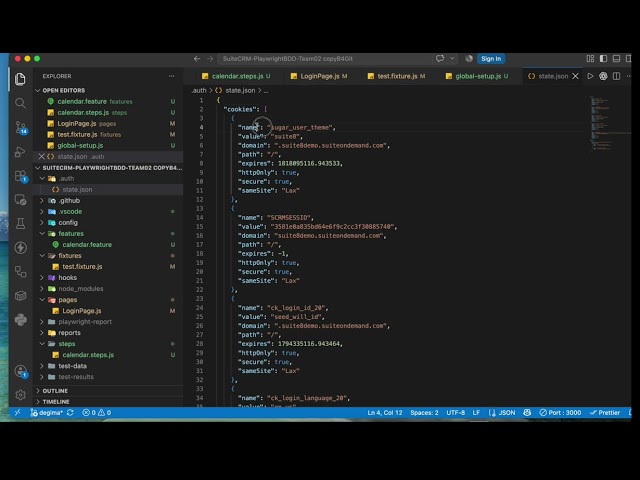Click the LF end-of-line status item
Screen dimensions: 640x480
[476, 413]
